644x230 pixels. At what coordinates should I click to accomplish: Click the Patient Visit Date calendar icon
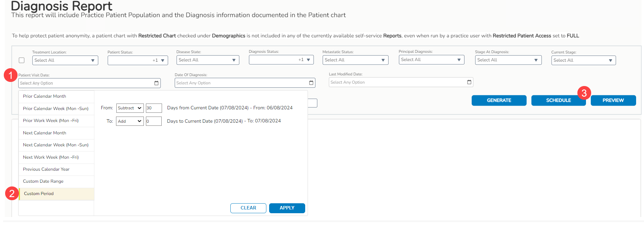click(x=156, y=83)
